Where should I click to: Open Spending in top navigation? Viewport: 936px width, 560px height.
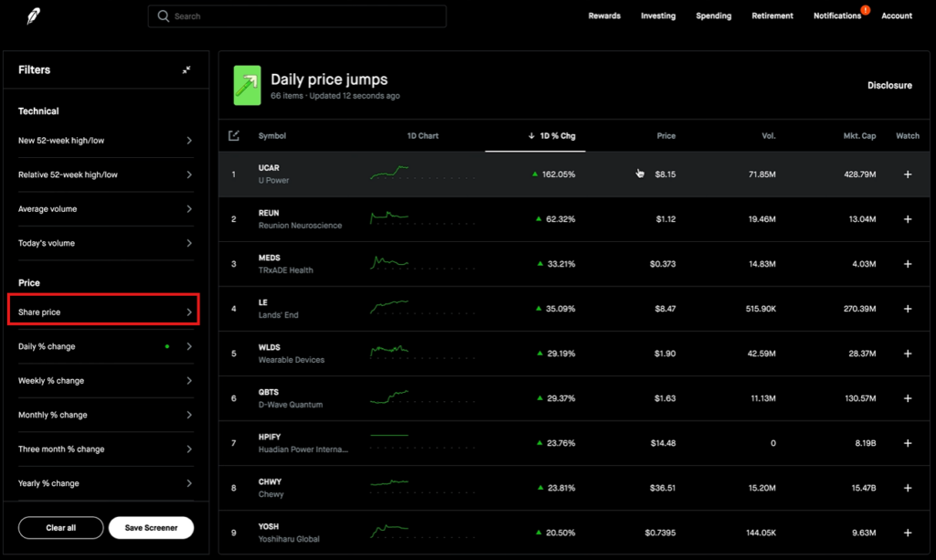click(713, 16)
